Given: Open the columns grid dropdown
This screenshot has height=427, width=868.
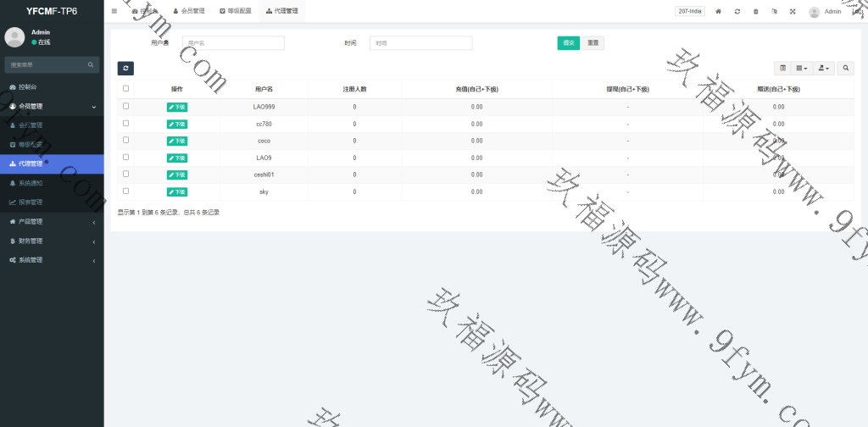Looking at the screenshot, I should [x=802, y=69].
